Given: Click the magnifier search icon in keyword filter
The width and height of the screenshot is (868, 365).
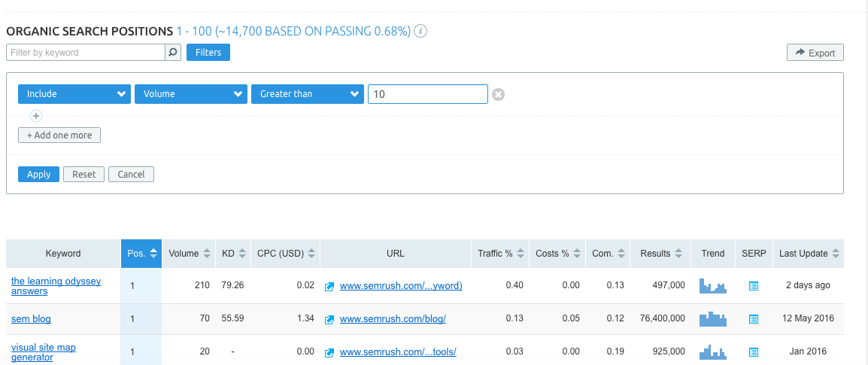Looking at the screenshot, I should point(173,53).
